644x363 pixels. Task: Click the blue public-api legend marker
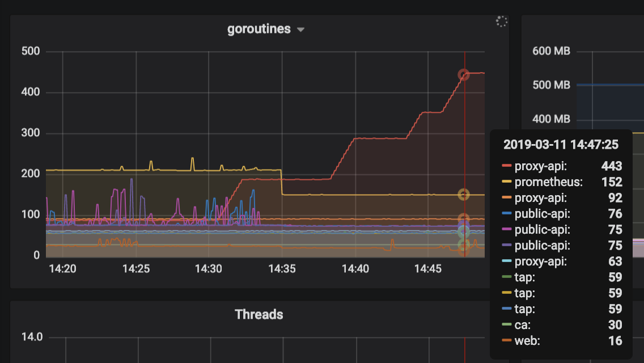(506, 214)
